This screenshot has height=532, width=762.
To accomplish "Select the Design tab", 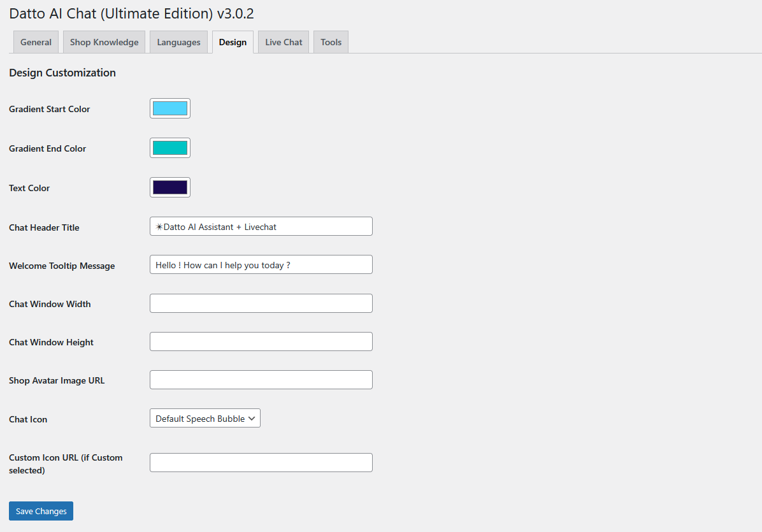I will (233, 42).
